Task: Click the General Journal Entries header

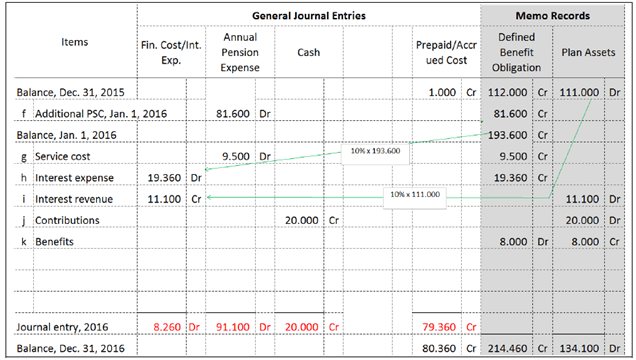Action: pyautogui.click(x=309, y=16)
